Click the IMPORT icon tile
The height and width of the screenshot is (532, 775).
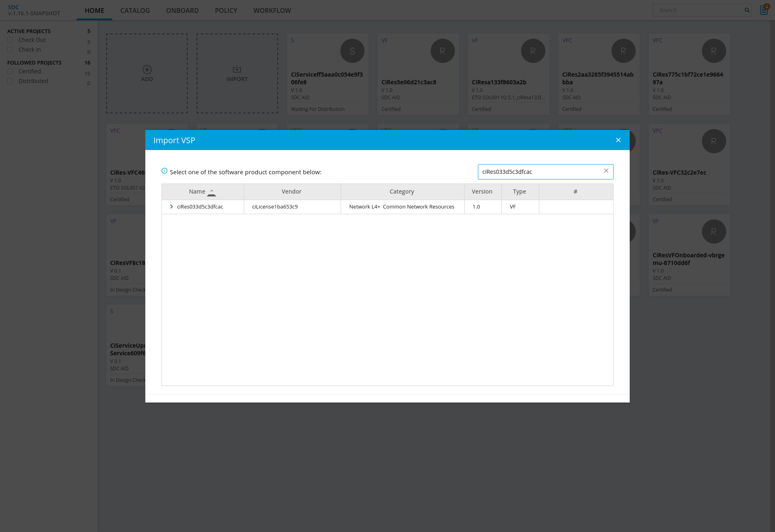tap(237, 69)
